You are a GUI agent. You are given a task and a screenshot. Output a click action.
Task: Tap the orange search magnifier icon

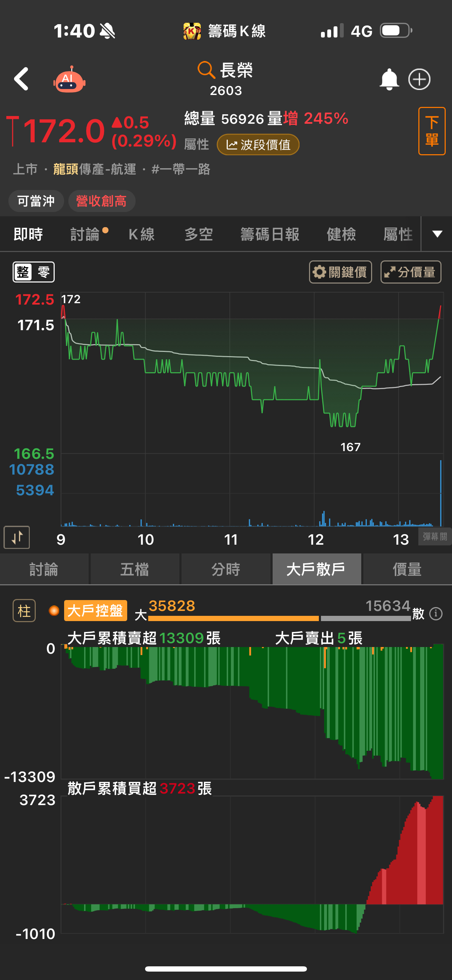click(206, 70)
